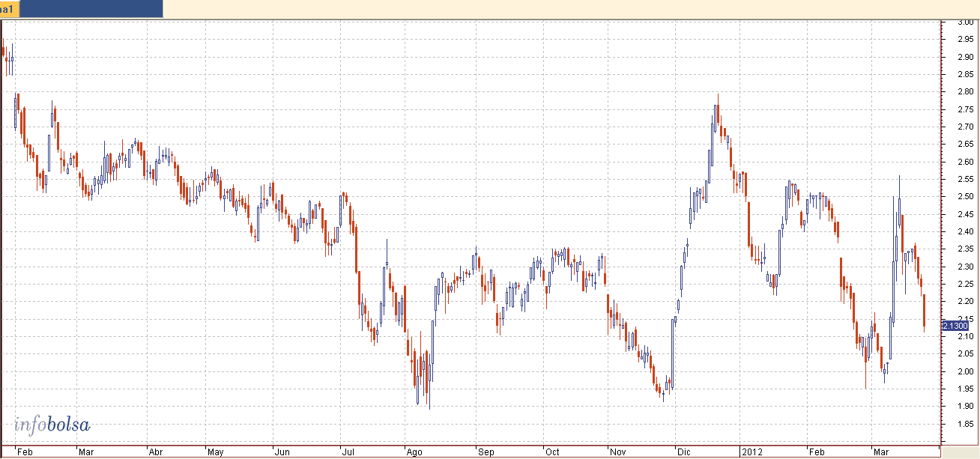Click the 2.25 price axis value
Viewport: 980px width, 459px height.
pyautogui.click(x=966, y=284)
